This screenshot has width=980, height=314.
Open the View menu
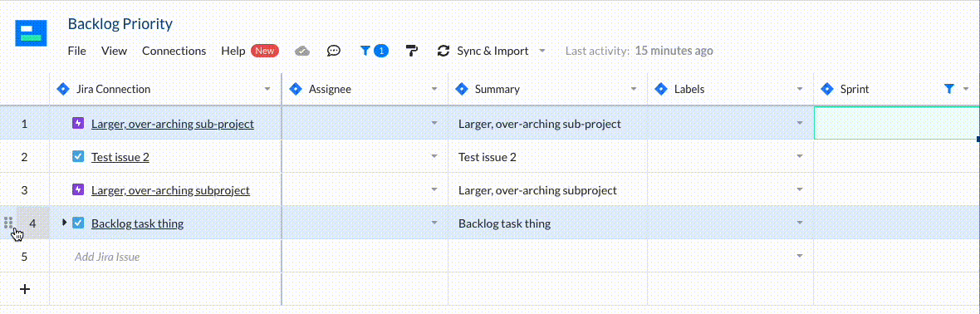[114, 52]
